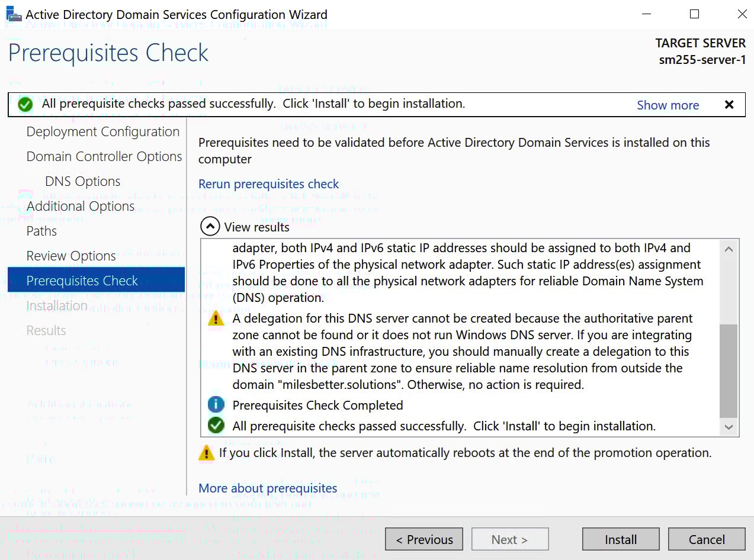Open the Show more link

(668, 105)
